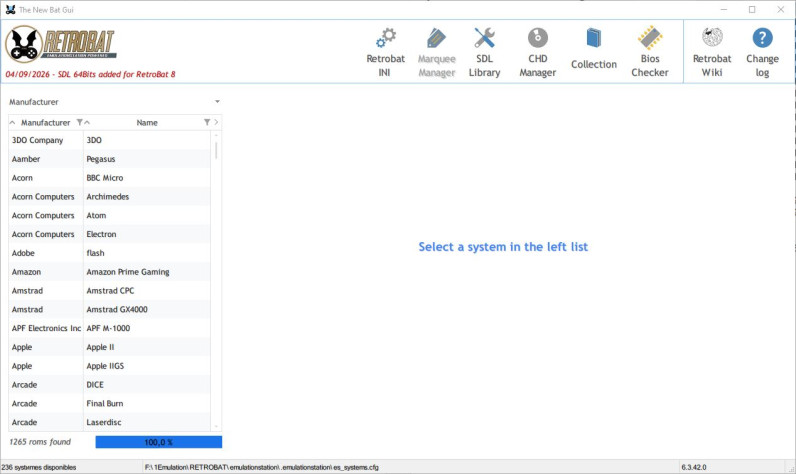
Task: Click the SDL 64Bits news line
Action: click(x=90, y=74)
